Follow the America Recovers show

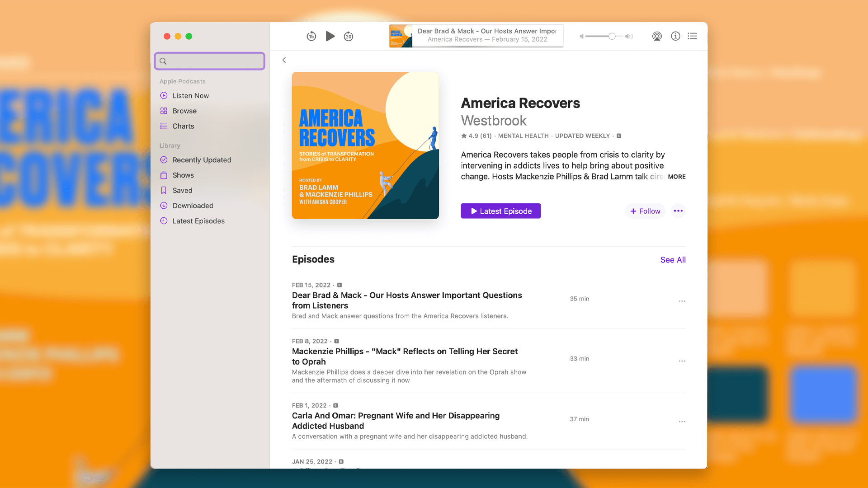[x=645, y=211]
